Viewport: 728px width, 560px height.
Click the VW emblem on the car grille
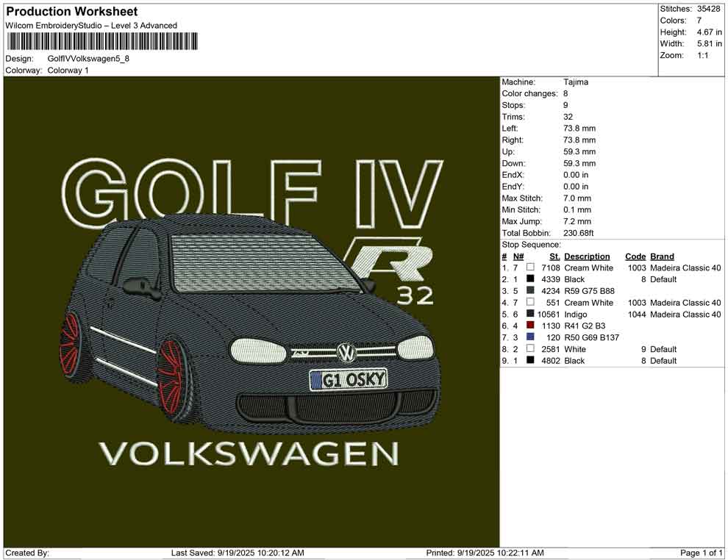(346, 353)
